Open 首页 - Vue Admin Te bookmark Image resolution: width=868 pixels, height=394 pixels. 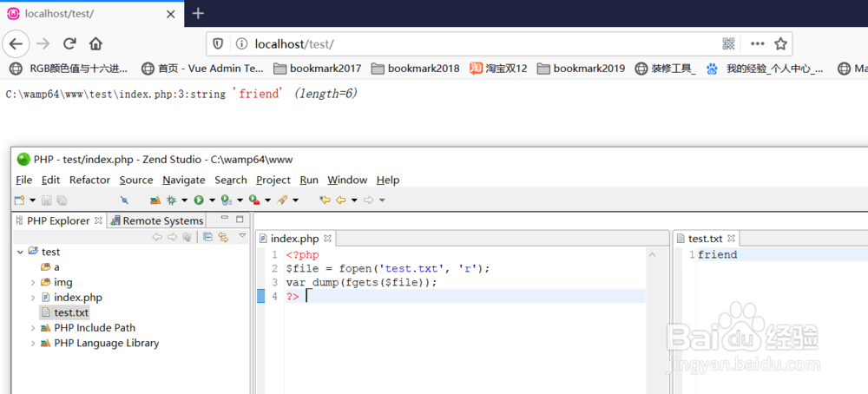click(x=202, y=69)
